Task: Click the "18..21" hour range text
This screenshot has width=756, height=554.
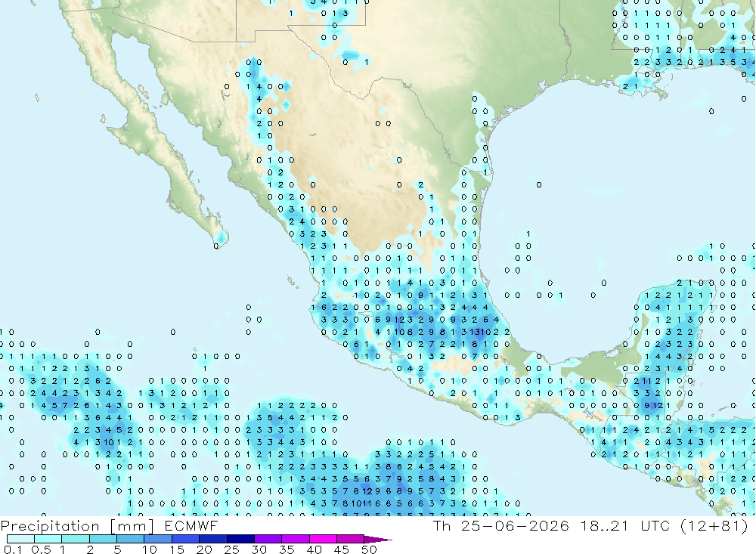Action: click(x=605, y=525)
